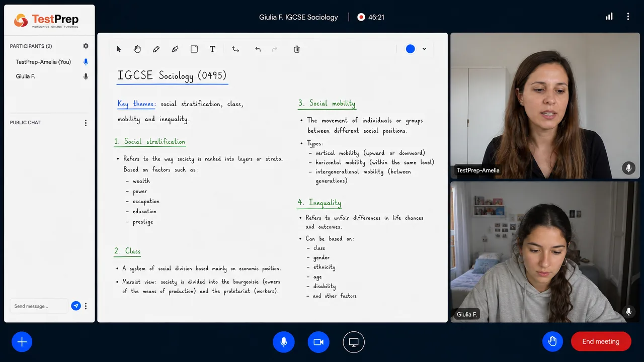Image resolution: width=644 pixels, height=362 pixels.
Task: Raise hand button
Action: pyautogui.click(x=552, y=341)
